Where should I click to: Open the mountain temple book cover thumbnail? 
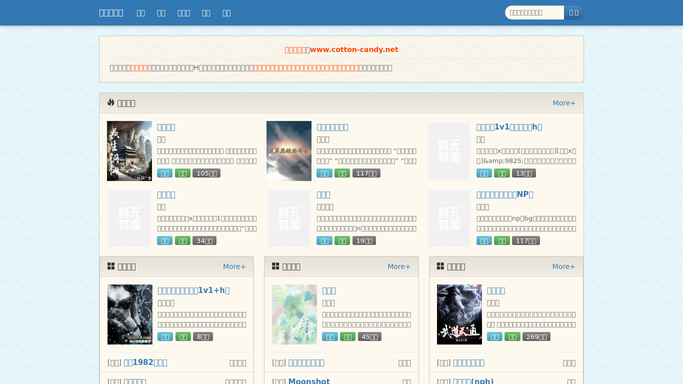129,151
